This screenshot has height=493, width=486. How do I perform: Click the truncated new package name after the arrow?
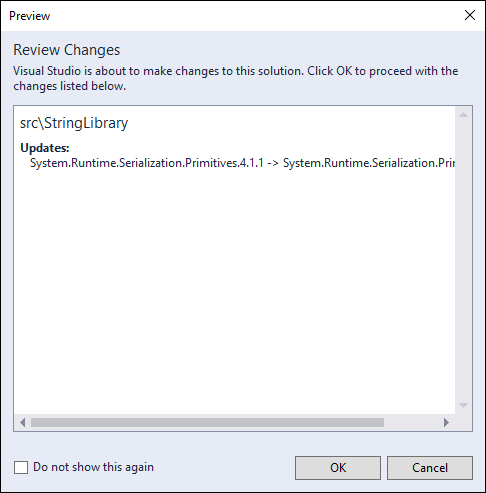pyautogui.click(x=369, y=163)
